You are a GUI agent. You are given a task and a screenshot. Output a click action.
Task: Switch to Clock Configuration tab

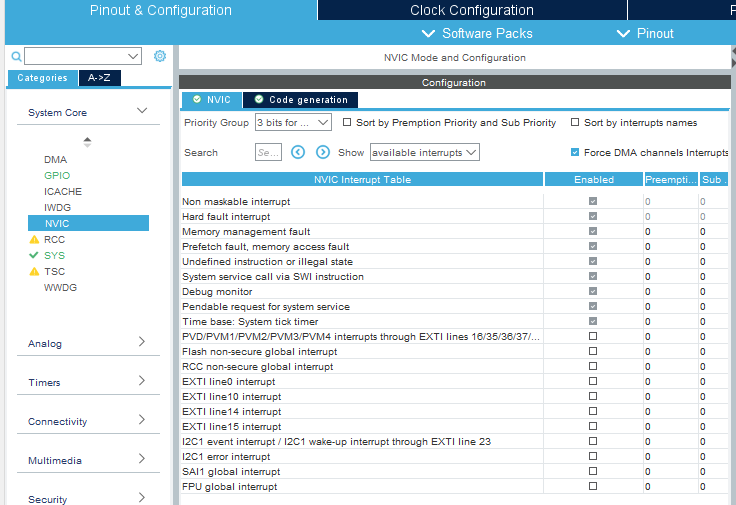pyautogui.click(x=472, y=10)
